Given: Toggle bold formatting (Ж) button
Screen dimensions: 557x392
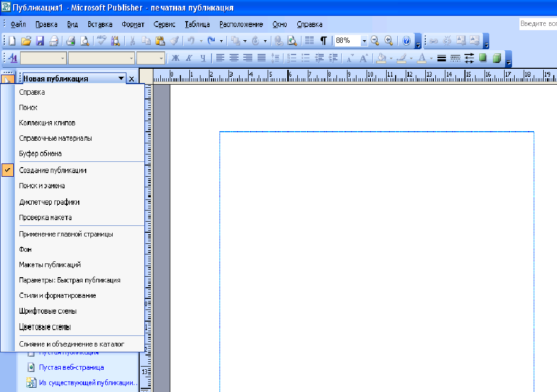Looking at the screenshot, I should [x=176, y=58].
